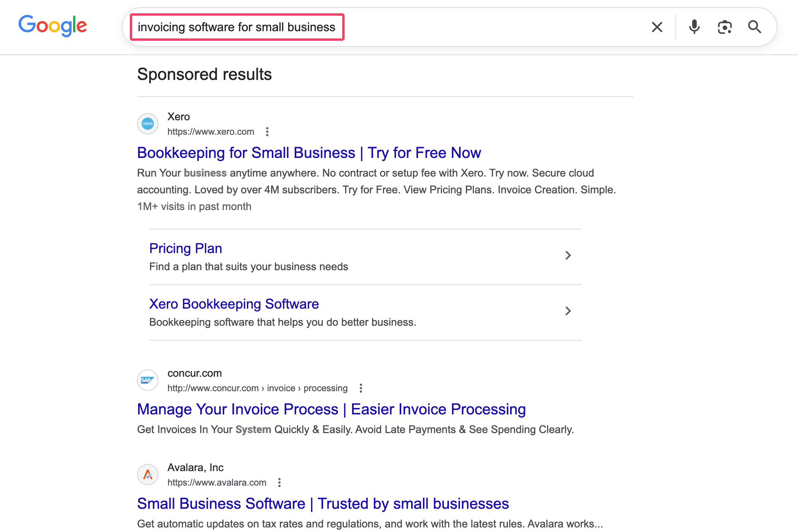
Task: Clear the search query with the X
Action: coord(656,27)
